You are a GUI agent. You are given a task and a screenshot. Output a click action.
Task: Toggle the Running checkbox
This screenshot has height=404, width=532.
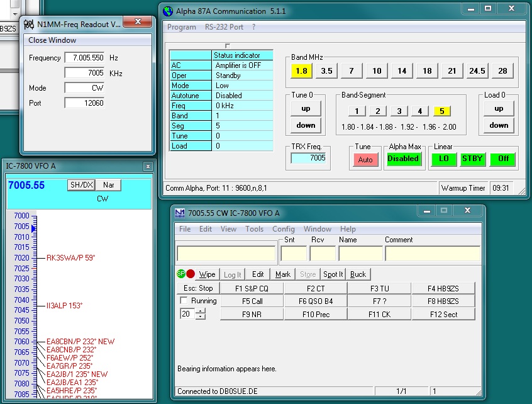[184, 300]
